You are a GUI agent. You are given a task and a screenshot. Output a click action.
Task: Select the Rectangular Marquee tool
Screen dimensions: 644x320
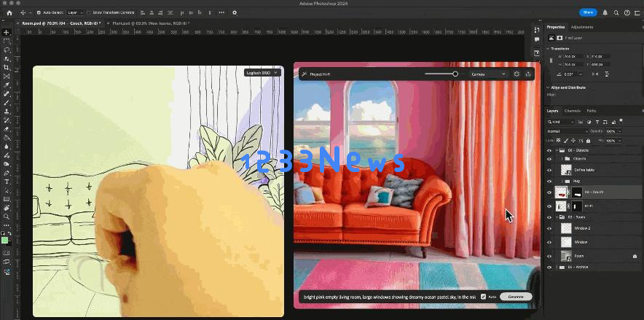click(x=6, y=42)
